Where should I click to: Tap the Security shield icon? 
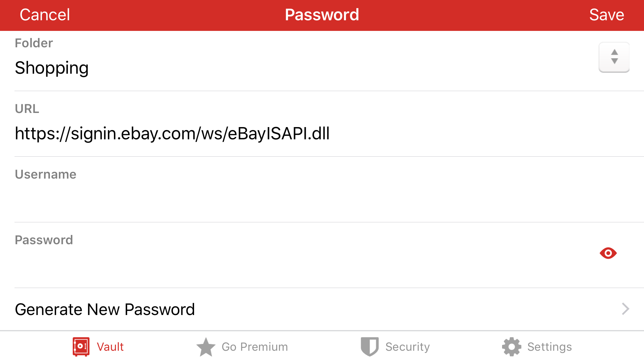coord(369,347)
